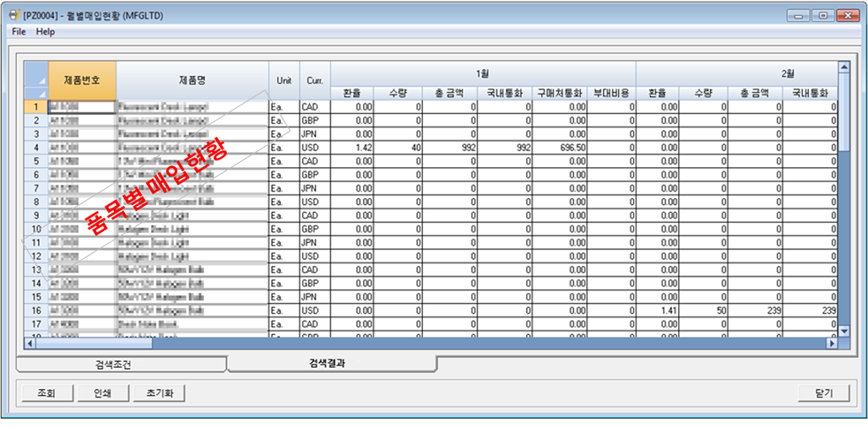The image size is (868, 427).
Task: Click the horizontal scrollbar thumb
Action: click(94, 343)
